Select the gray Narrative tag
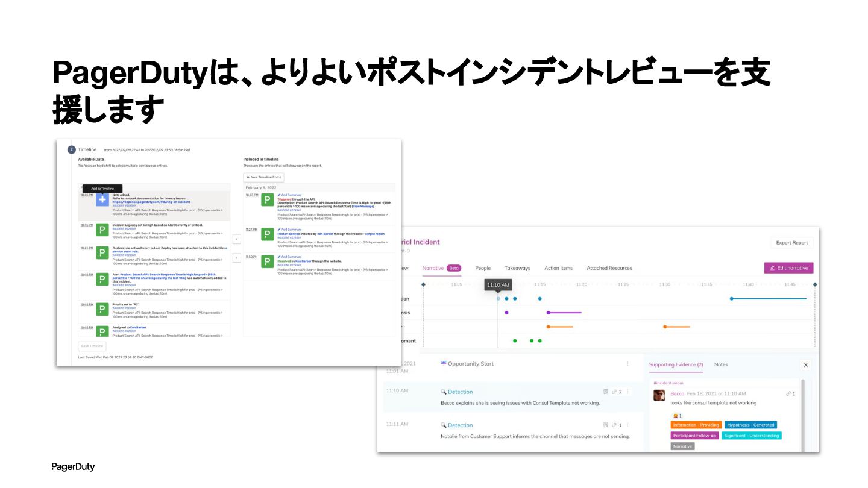The width and height of the screenshot is (868, 488). point(683,446)
